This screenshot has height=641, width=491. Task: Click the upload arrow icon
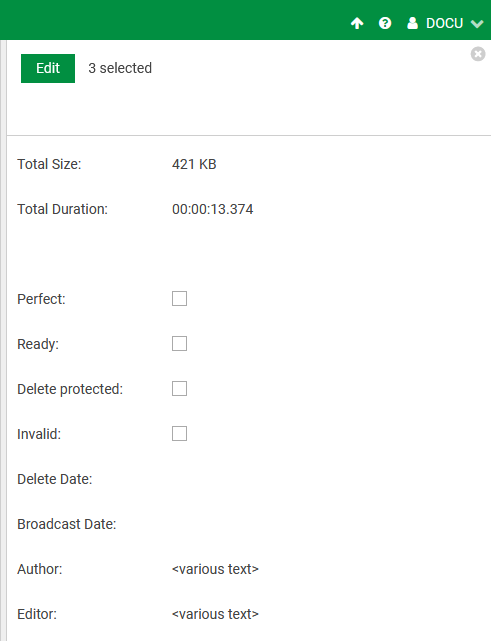click(357, 23)
